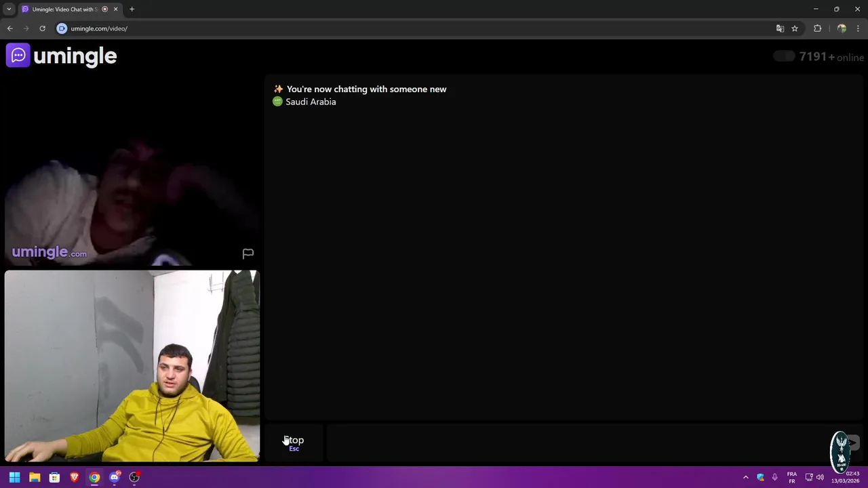This screenshot has height=488, width=868.
Task: Switch the FRA FR keyboard language
Action: click(x=791, y=477)
